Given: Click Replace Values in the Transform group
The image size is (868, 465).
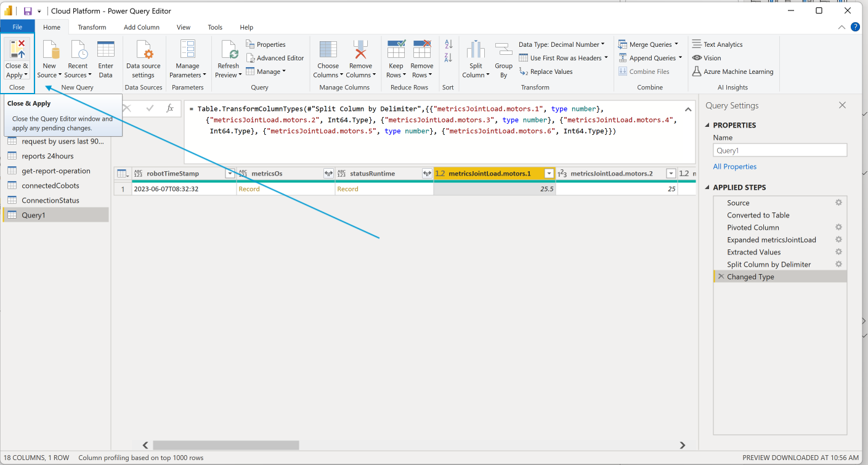Looking at the screenshot, I should click(x=550, y=71).
